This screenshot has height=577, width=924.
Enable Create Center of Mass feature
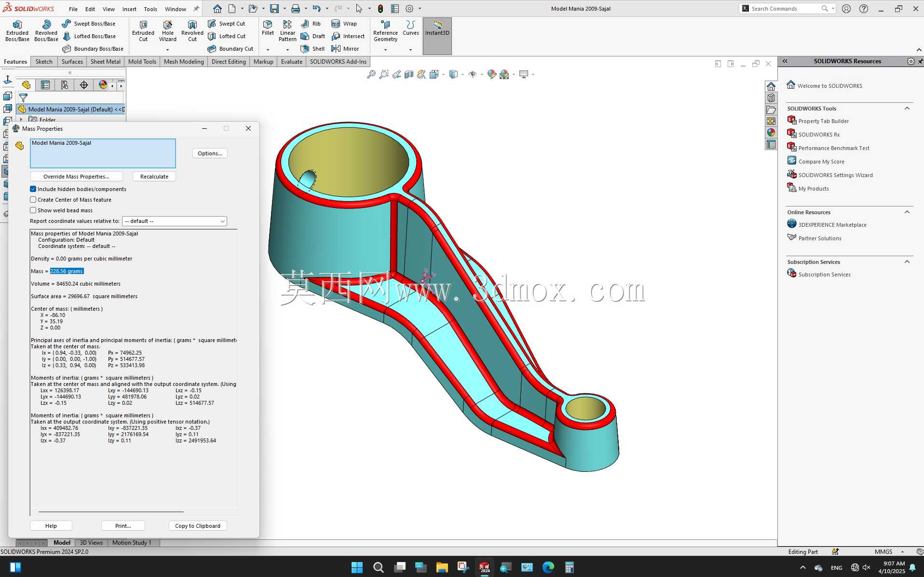[33, 200]
